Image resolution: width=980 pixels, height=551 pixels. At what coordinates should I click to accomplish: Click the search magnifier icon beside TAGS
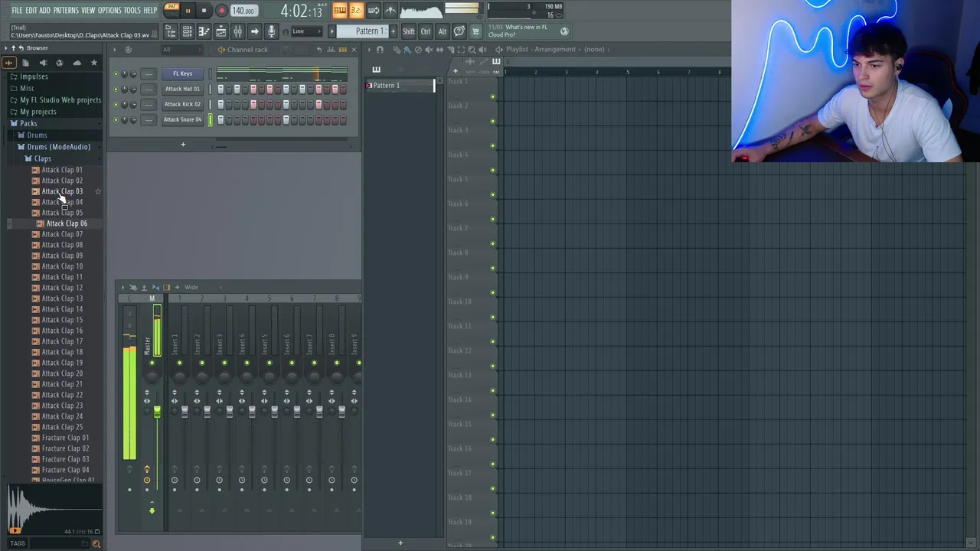[x=96, y=543]
